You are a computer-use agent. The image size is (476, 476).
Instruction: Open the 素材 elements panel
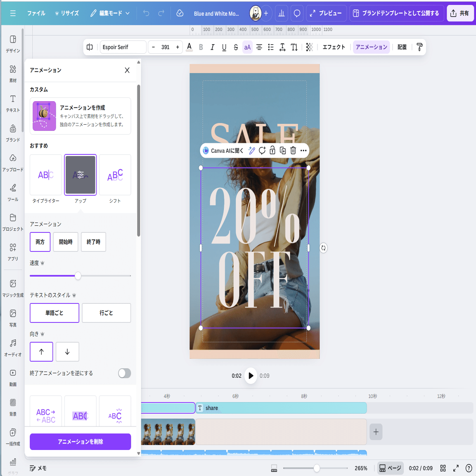pos(13,73)
